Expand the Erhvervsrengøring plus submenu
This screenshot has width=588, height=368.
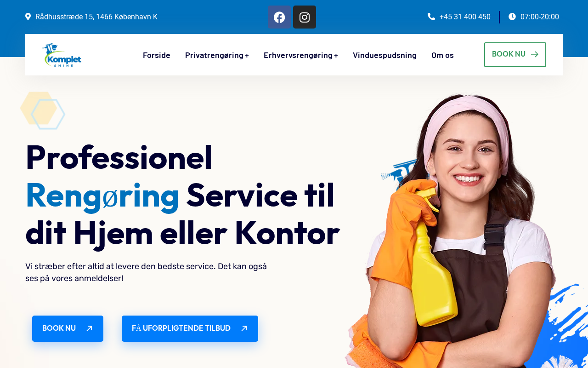pyautogui.click(x=336, y=56)
